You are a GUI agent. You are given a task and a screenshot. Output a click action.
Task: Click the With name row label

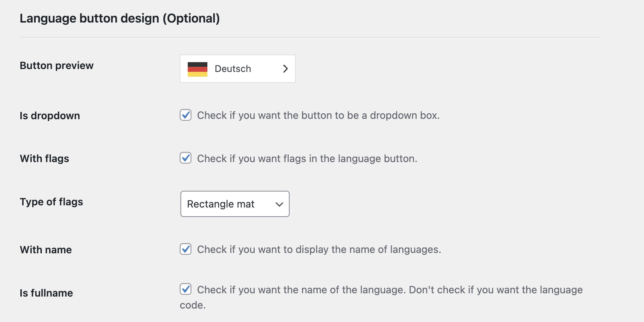coord(46,250)
